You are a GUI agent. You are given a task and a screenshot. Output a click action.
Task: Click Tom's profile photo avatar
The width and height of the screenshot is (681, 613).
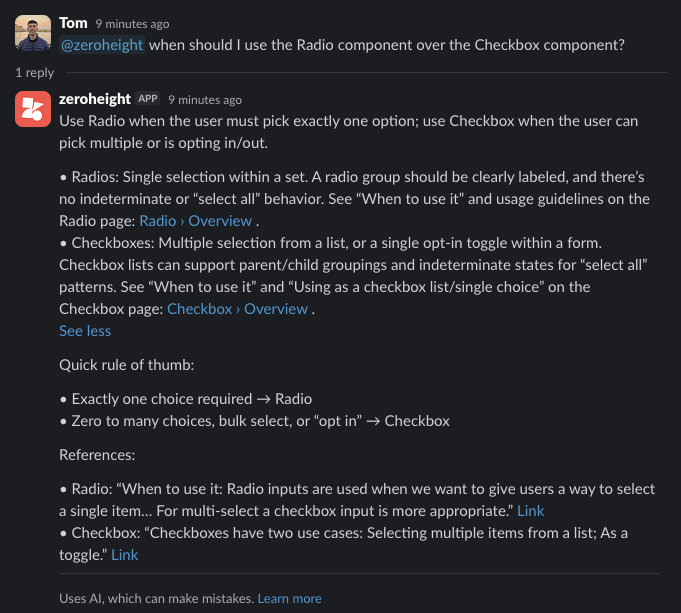pyautogui.click(x=33, y=34)
